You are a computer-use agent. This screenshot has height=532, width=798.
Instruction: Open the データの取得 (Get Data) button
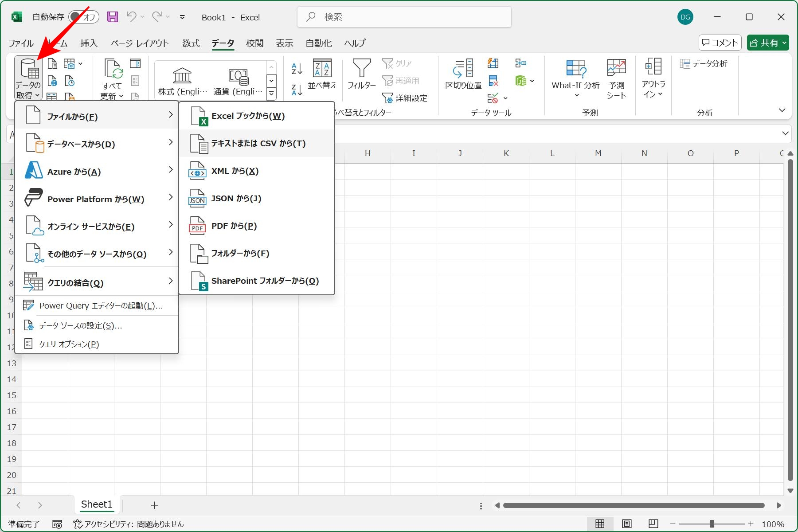(28, 78)
